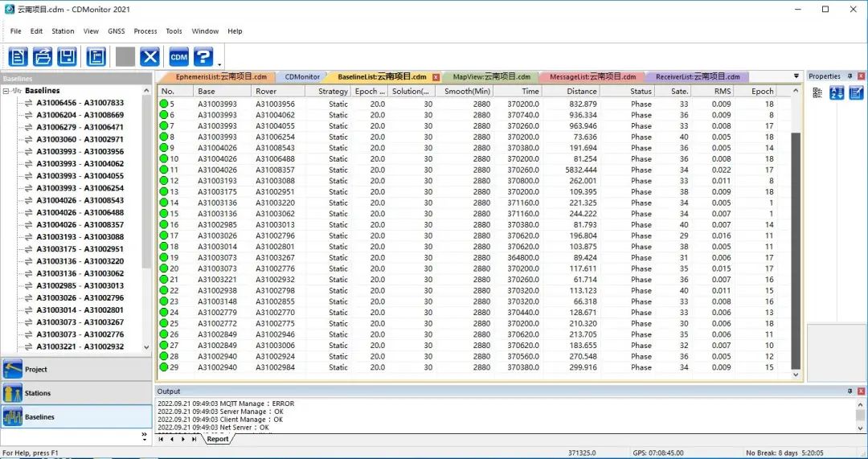Viewport: 868px width, 459px height.
Task: Expand the toolbar options dropdown arrow
Action: tap(219, 63)
